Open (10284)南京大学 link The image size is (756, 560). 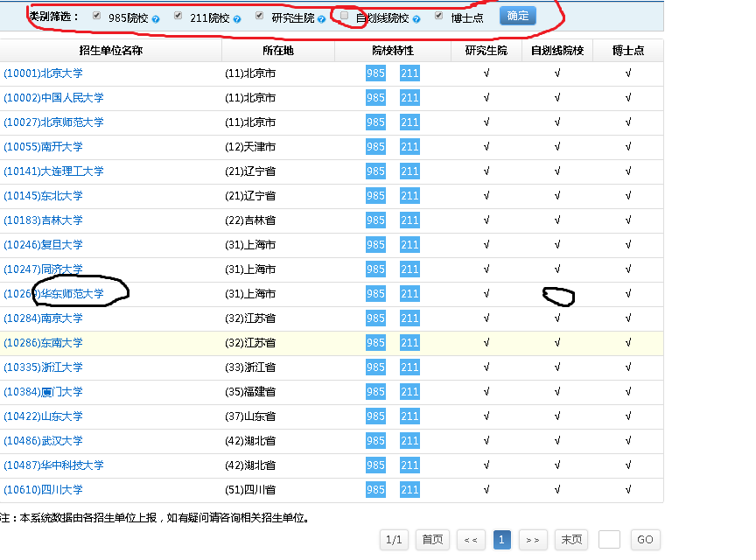pos(43,318)
